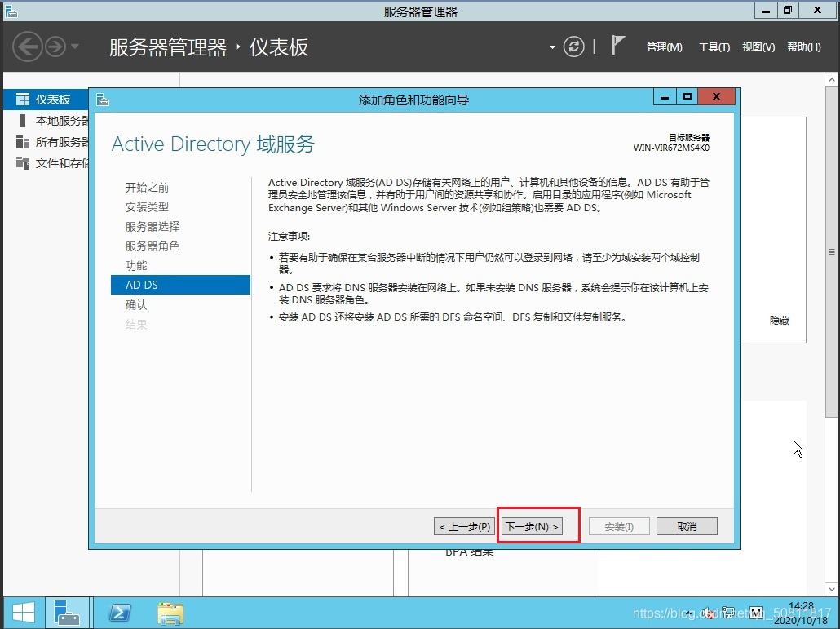The image size is (840, 629).
Task: Select the AD DS wizard step
Action: click(x=180, y=285)
